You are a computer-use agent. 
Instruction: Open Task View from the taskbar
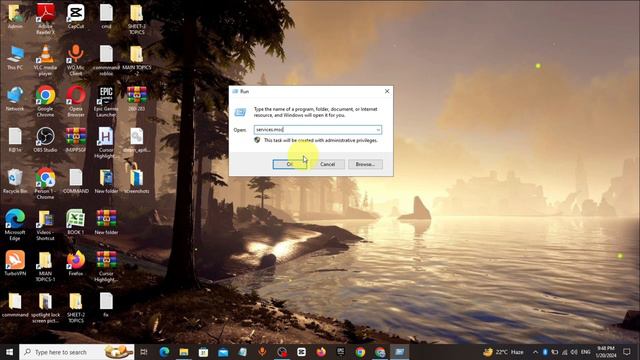click(144, 352)
